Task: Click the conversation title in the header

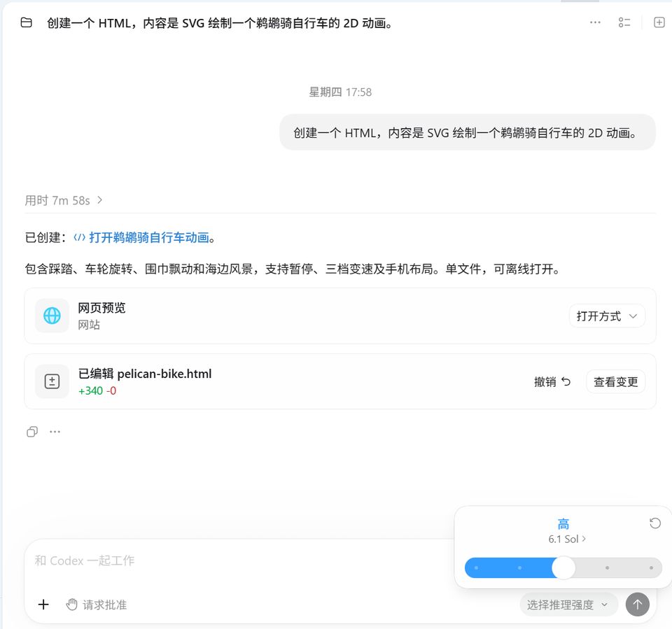Action: point(219,22)
